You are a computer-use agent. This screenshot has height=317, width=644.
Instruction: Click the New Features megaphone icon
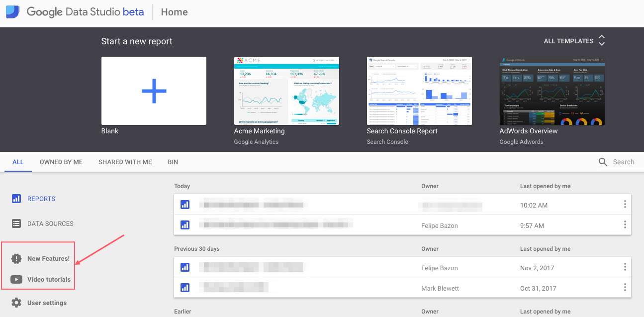(16, 258)
